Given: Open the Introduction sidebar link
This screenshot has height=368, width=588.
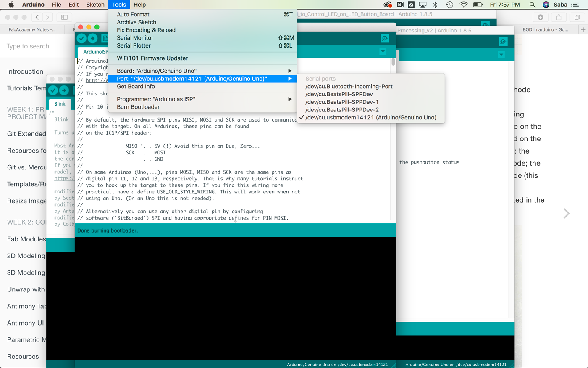Looking at the screenshot, I should coord(25,71).
